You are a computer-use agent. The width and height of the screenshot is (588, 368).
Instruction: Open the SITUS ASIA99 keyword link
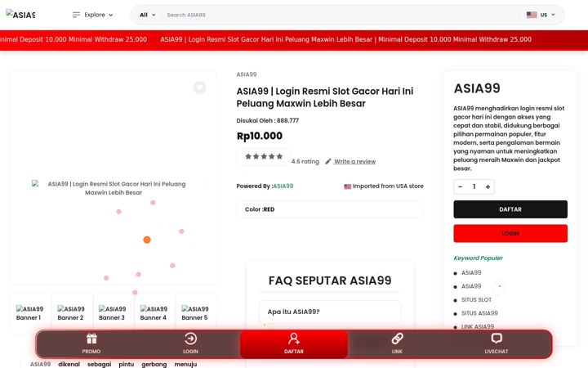[x=479, y=313]
